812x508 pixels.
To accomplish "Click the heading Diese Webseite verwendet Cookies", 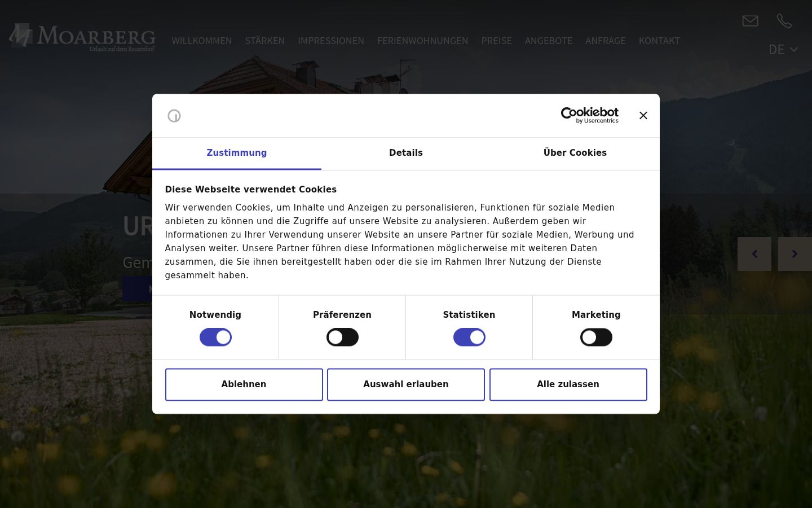I will 251,190.
